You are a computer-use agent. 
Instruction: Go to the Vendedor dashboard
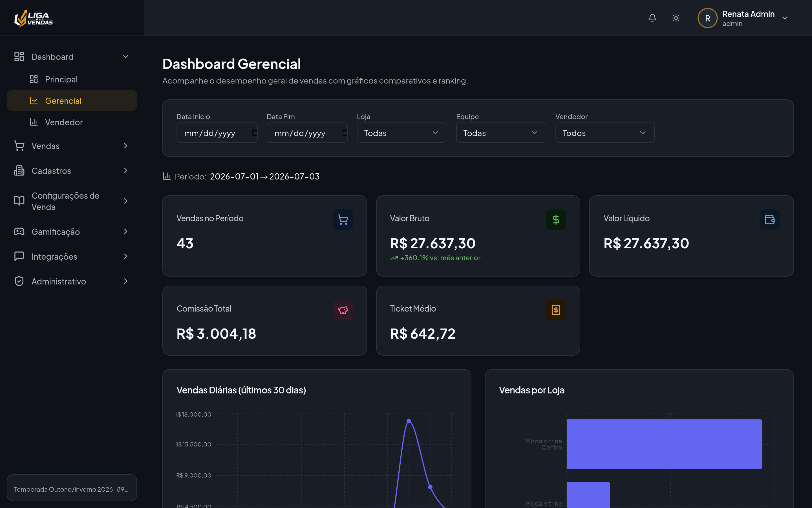(x=72, y=122)
